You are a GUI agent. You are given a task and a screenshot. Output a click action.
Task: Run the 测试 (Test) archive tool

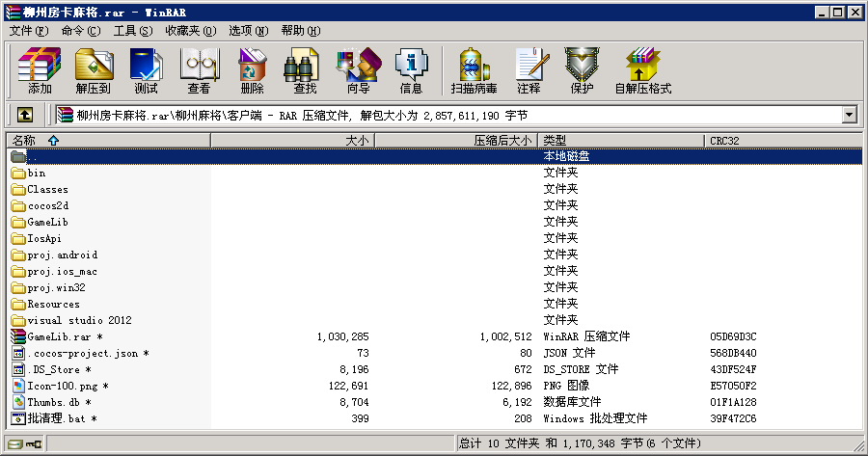[146, 70]
